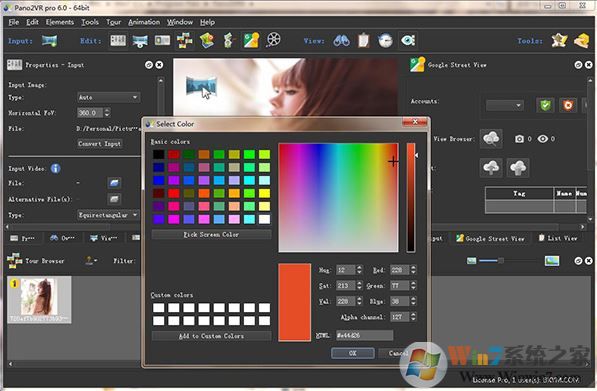Click the cloud search View Browser icon
The width and height of the screenshot is (597, 391).
(x=491, y=139)
